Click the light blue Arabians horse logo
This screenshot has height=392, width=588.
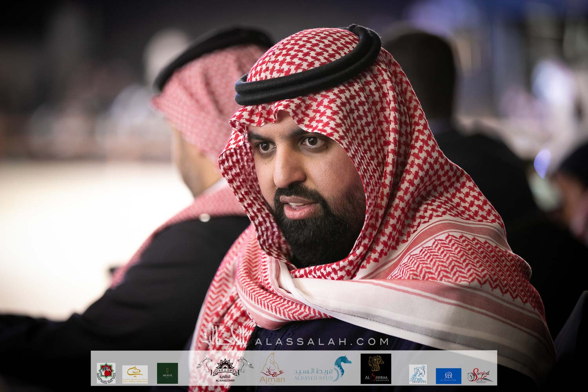[417, 374]
